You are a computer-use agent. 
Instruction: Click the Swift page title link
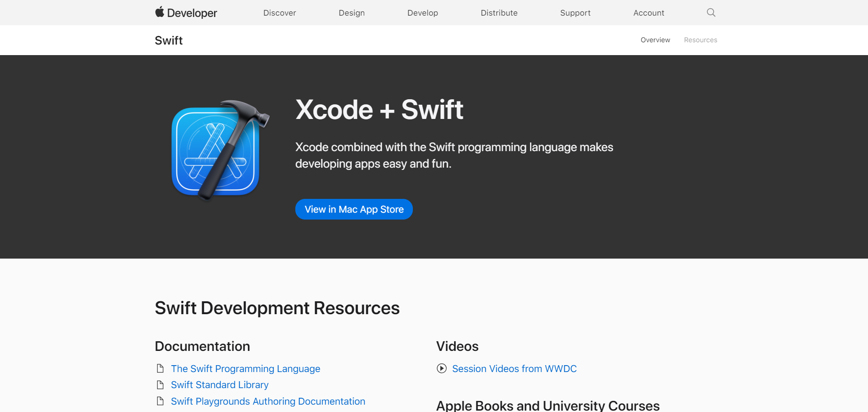tap(169, 40)
